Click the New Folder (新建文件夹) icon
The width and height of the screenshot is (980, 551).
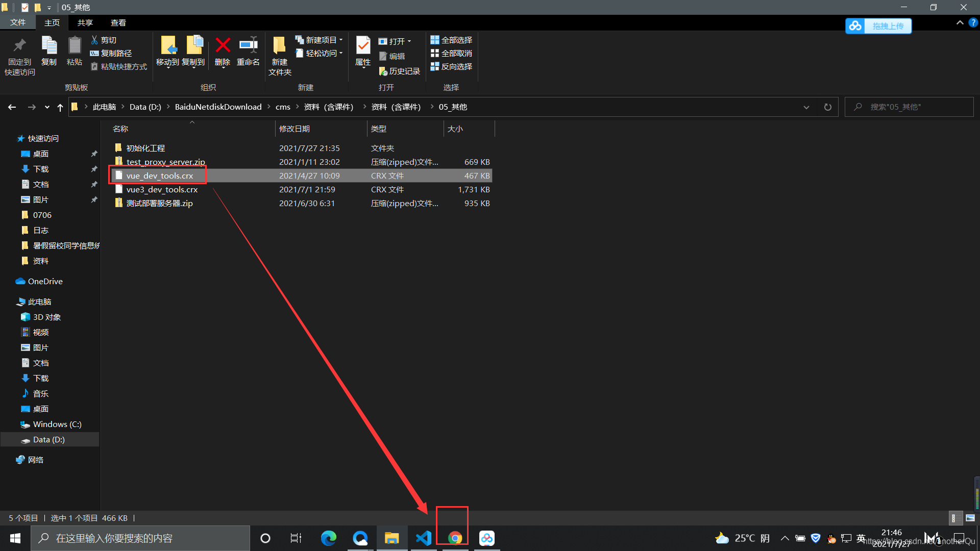coord(279,46)
